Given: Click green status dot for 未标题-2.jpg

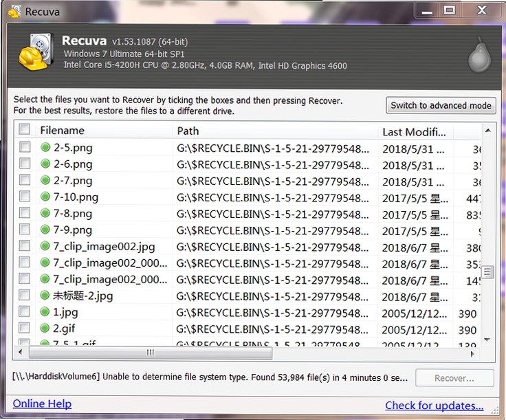Looking at the screenshot, I should 45,295.
